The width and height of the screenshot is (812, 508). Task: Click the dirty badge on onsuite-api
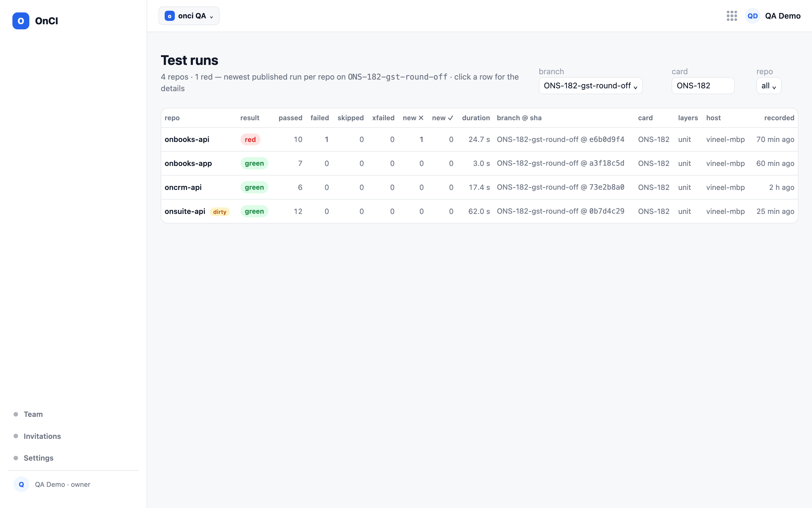(220, 212)
